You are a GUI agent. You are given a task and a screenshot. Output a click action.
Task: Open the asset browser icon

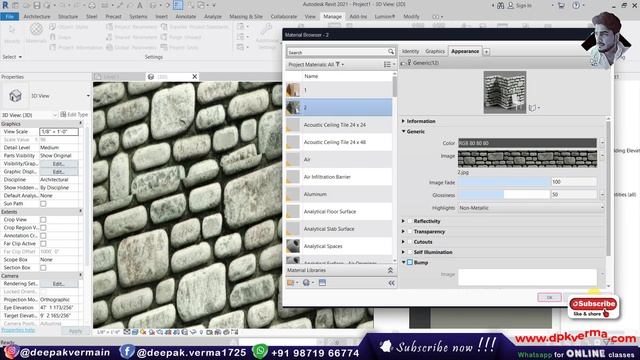pos(322,282)
